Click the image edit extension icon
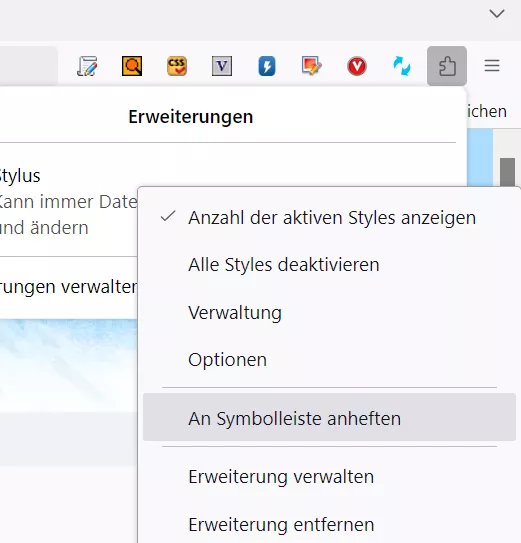This screenshot has height=543, width=521. [x=311, y=66]
